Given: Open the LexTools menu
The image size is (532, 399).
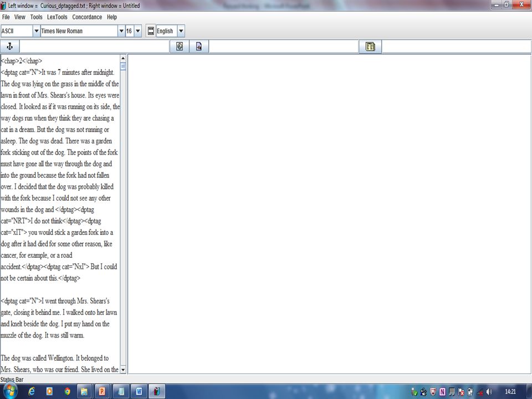Looking at the screenshot, I should pos(57,17).
